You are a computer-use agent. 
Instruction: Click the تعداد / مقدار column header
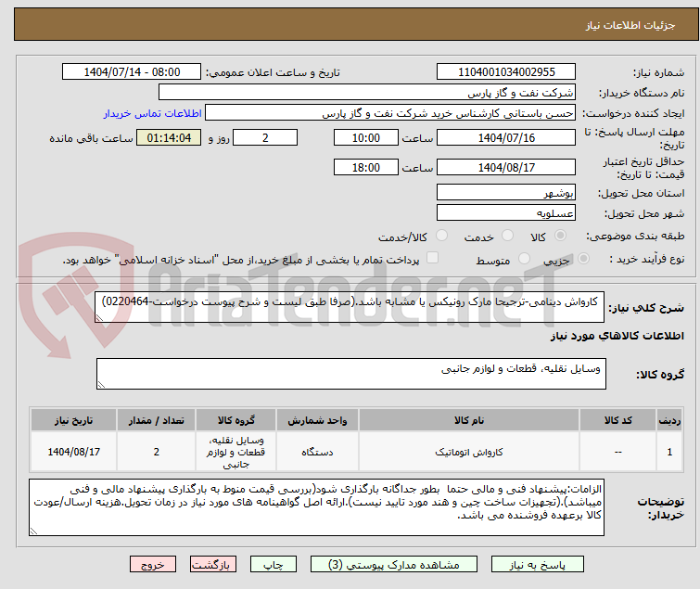(x=157, y=420)
